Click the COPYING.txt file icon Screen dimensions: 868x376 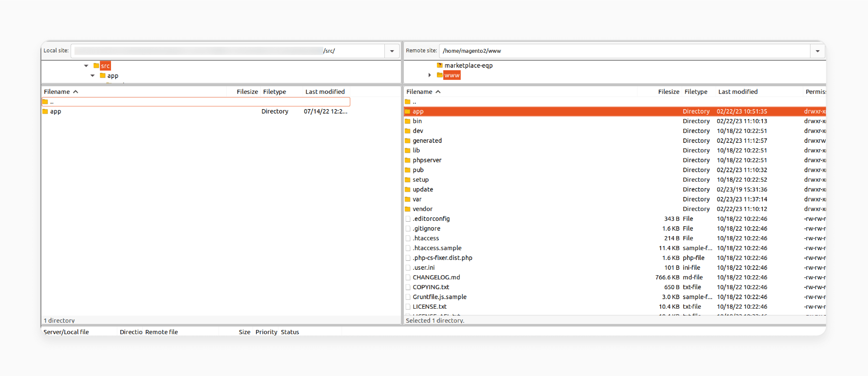(x=408, y=288)
